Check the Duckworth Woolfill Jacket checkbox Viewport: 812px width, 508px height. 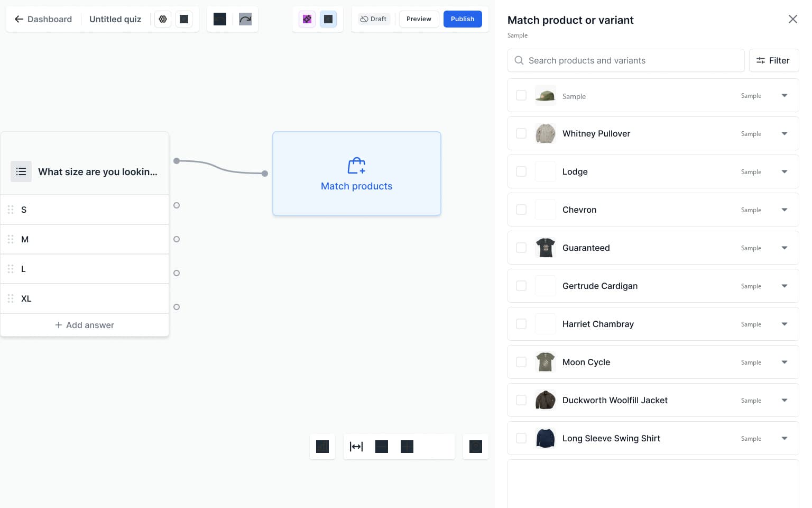[521, 400]
